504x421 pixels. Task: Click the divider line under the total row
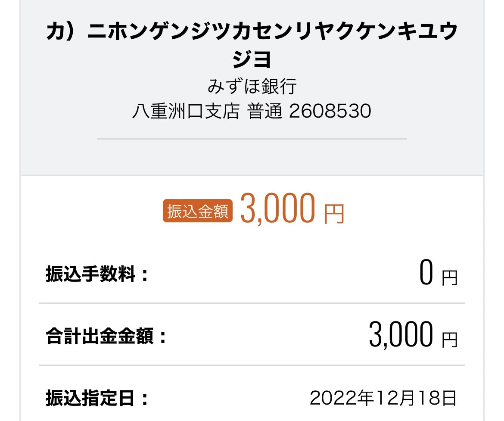coord(252,365)
